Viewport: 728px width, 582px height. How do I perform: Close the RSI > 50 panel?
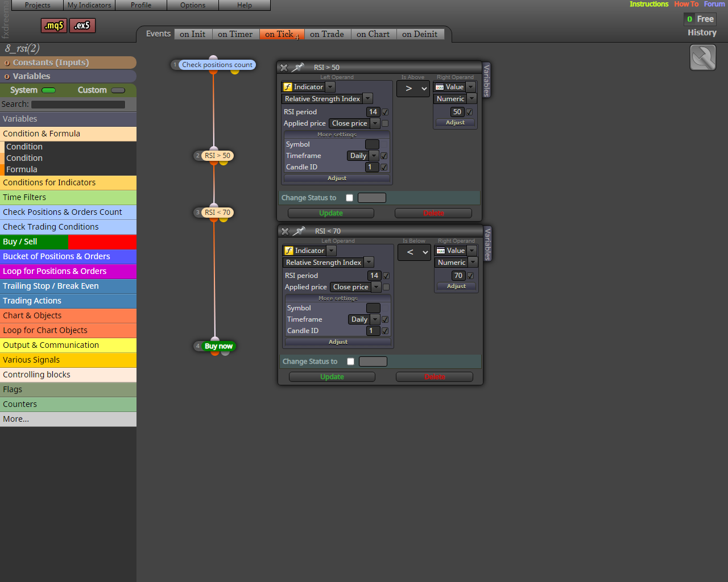pos(284,68)
